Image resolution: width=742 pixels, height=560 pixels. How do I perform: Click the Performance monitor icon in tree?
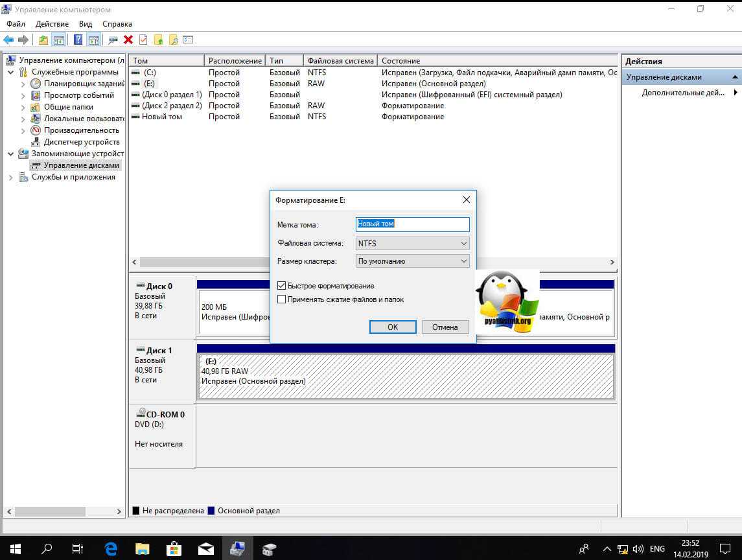36,130
